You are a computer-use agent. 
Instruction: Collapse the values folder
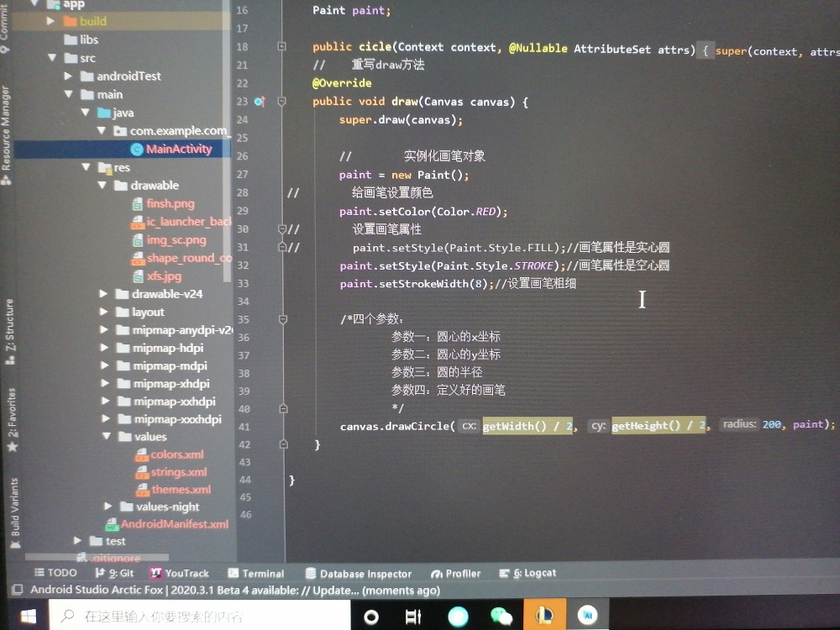click(107, 437)
